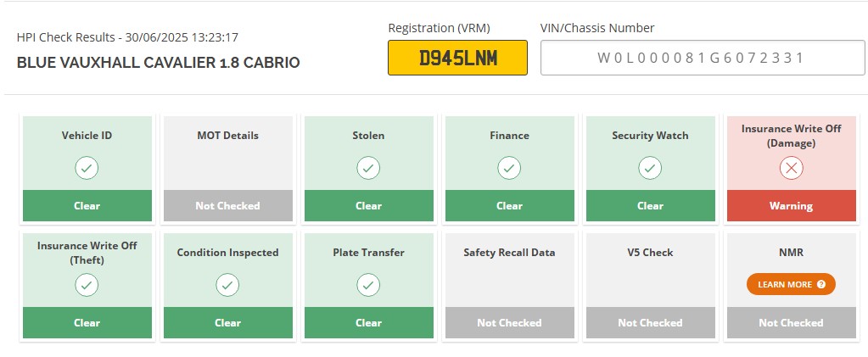Click the Condition Inspected heading
Viewport: 868px width, 357px height.
pos(227,253)
